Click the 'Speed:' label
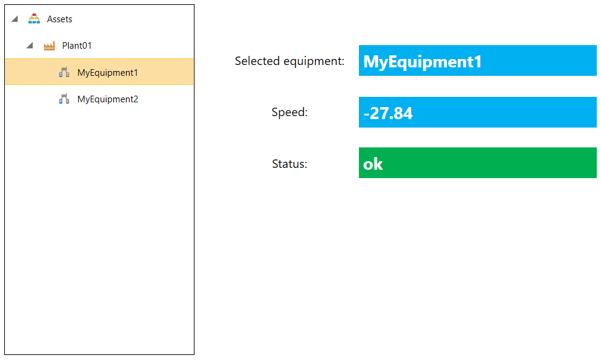Viewport: 601px width, 364px height. (290, 112)
